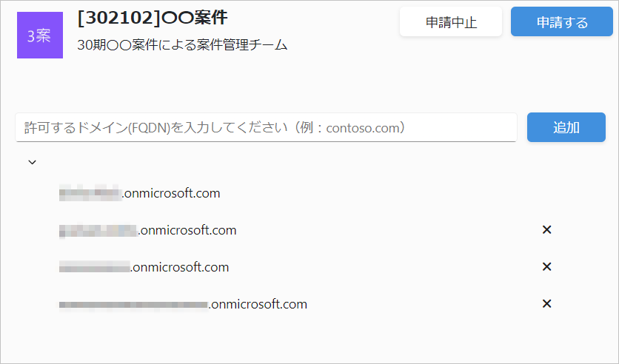Click the [302102]〇〇案件 title

point(153,18)
